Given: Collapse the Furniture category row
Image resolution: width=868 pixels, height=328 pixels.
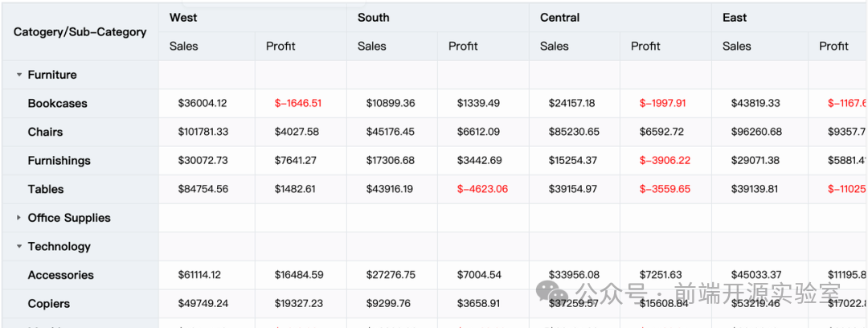Looking at the screenshot, I should pyautogui.click(x=19, y=75).
